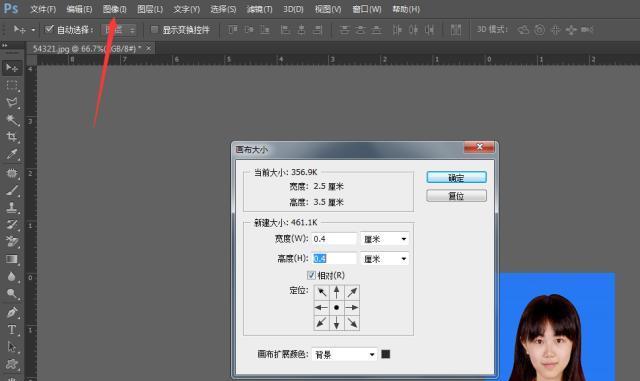Click the 3D scale camera icon
The height and width of the screenshot is (381, 640).
coord(587,30)
